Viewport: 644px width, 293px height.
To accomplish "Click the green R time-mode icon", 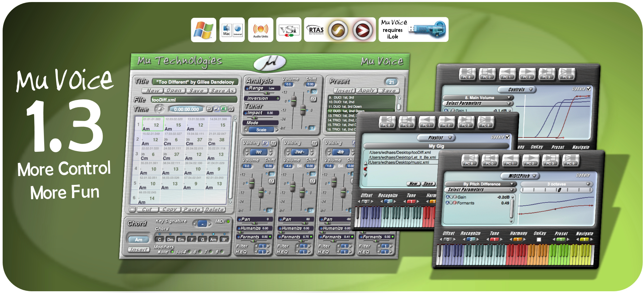I will click(223, 109).
